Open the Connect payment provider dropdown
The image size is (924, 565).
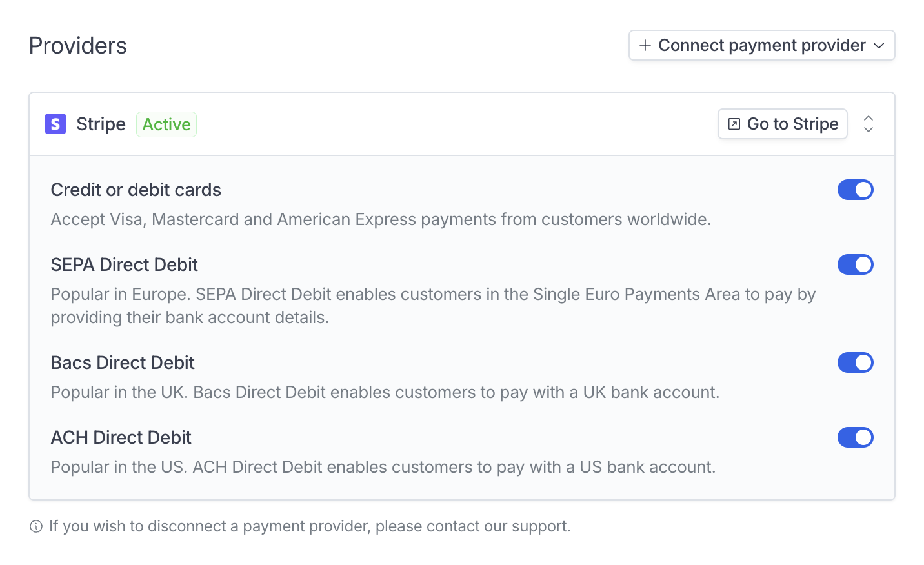coord(762,45)
